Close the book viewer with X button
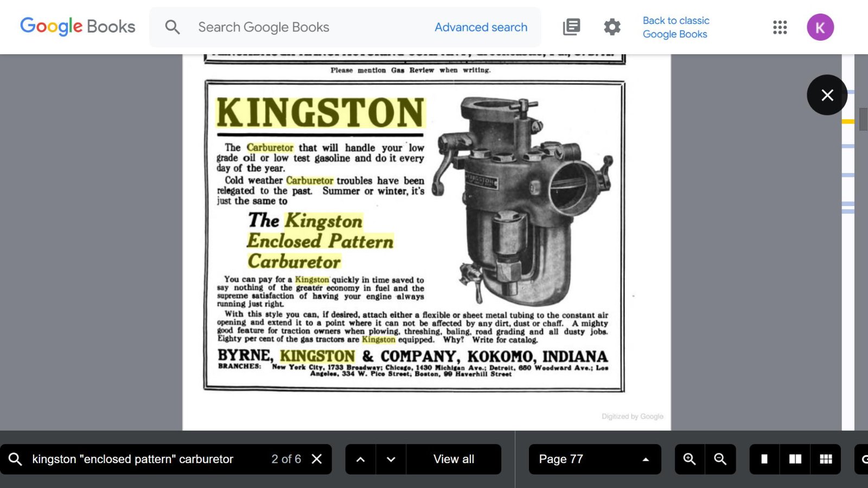Screen dimensions: 868x488 [x=827, y=95]
